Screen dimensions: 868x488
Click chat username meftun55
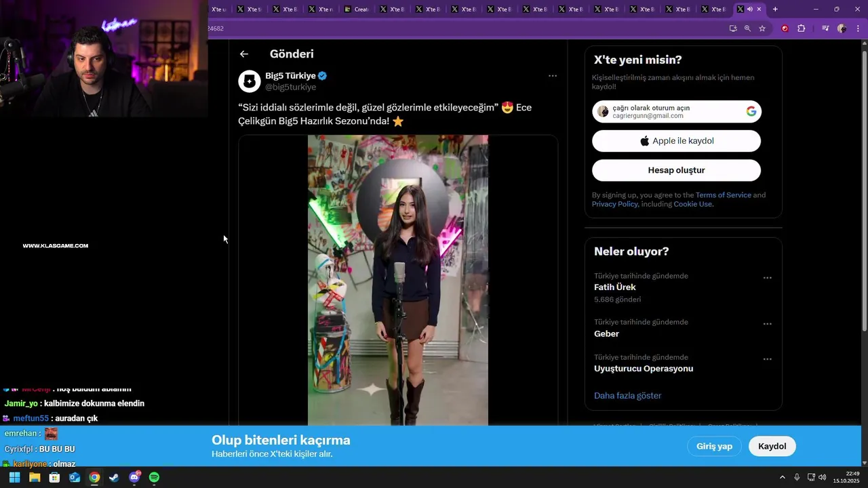pyautogui.click(x=31, y=418)
